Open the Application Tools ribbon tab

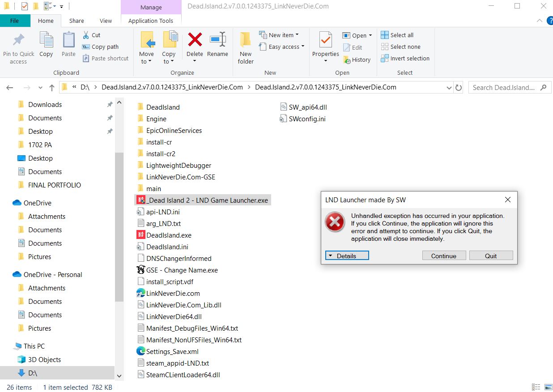[151, 21]
